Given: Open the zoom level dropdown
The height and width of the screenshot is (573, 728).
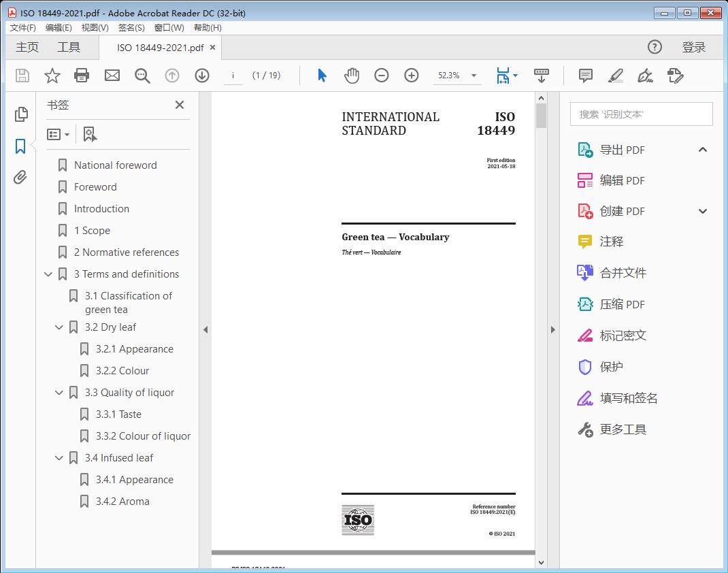Looking at the screenshot, I should click(474, 76).
